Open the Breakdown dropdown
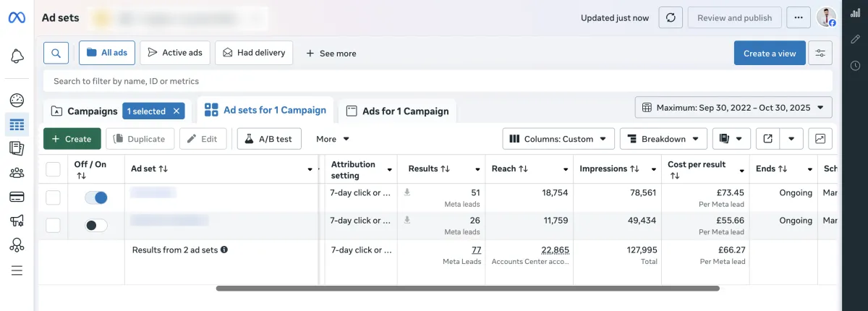 663,139
